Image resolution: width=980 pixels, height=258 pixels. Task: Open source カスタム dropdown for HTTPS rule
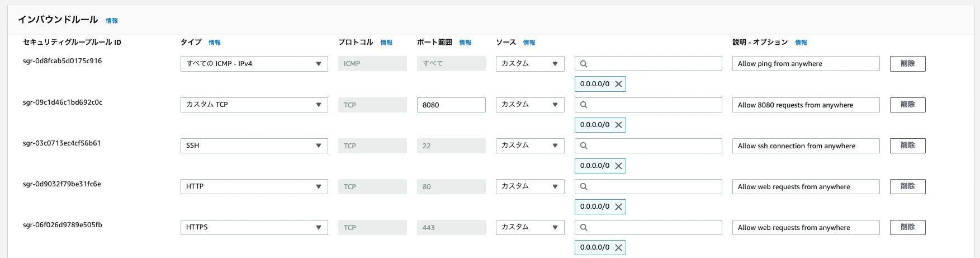[530, 227]
